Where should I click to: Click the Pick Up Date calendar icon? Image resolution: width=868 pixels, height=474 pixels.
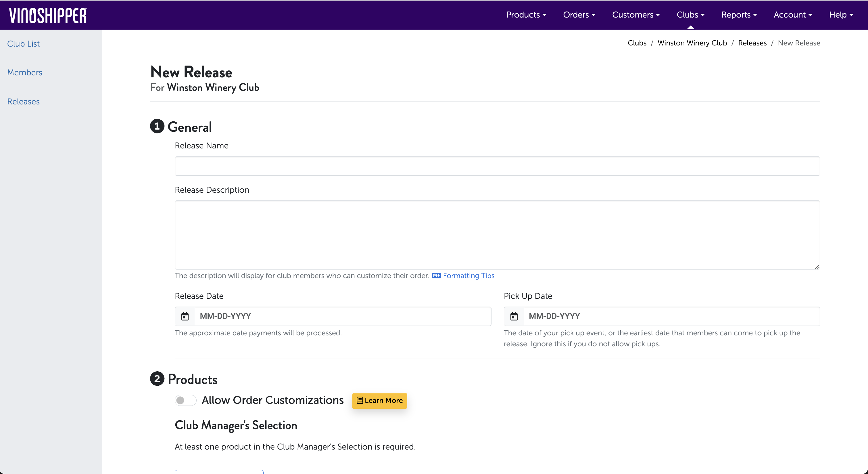(514, 316)
